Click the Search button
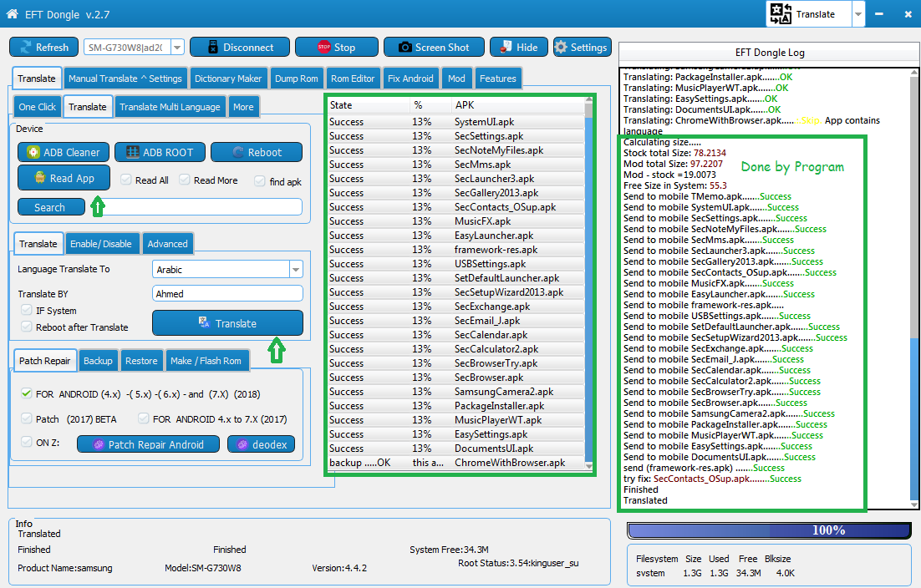Image resolution: width=921 pixels, height=588 pixels. pos(51,207)
